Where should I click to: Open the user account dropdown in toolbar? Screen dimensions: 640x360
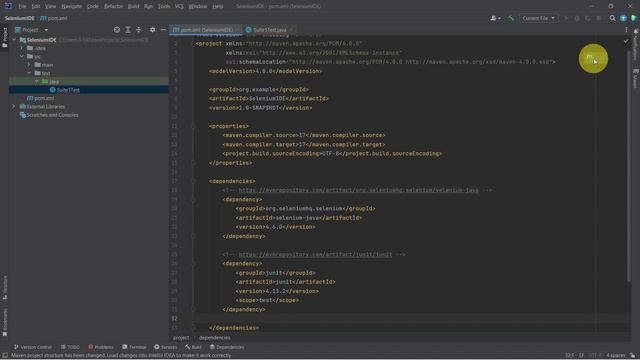tap(495, 18)
